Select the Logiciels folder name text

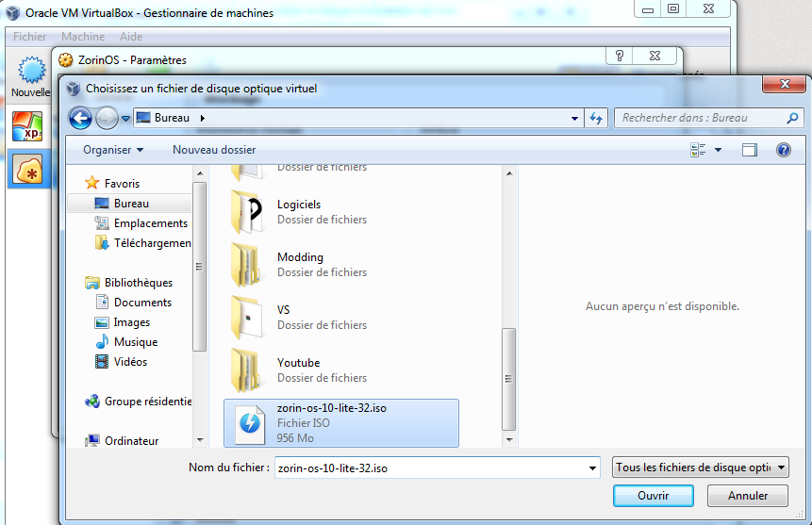point(299,205)
